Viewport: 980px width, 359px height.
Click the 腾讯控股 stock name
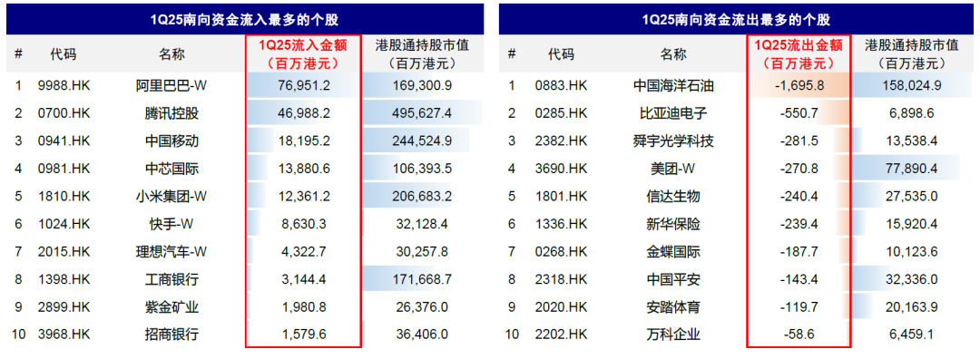pyautogui.click(x=171, y=113)
